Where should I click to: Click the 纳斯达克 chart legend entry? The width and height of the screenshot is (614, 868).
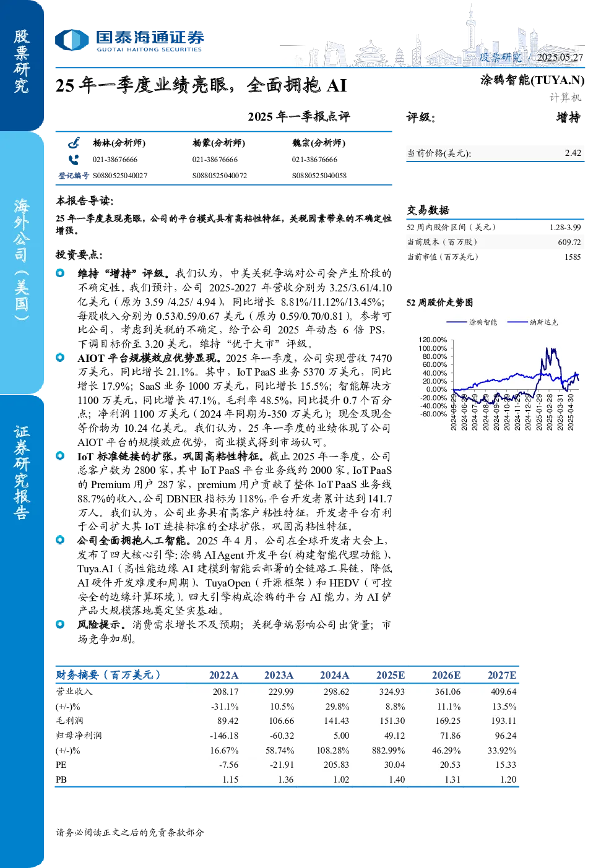(532, 322)
